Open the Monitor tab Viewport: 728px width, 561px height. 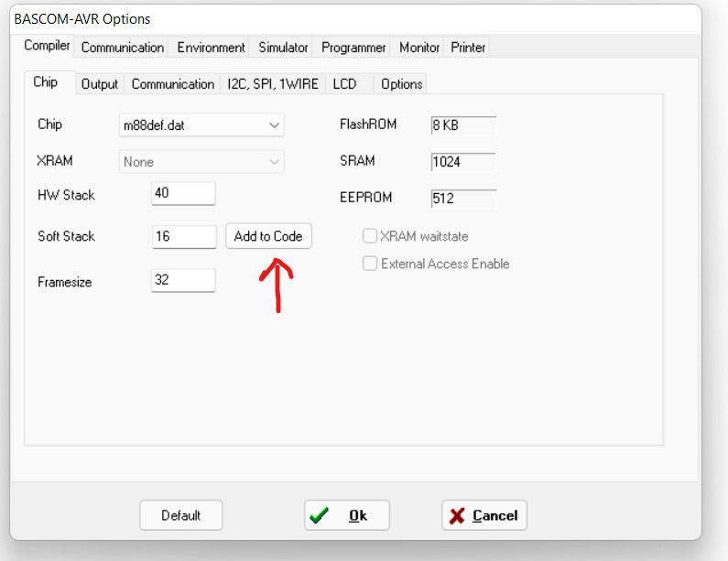[419, 48]
